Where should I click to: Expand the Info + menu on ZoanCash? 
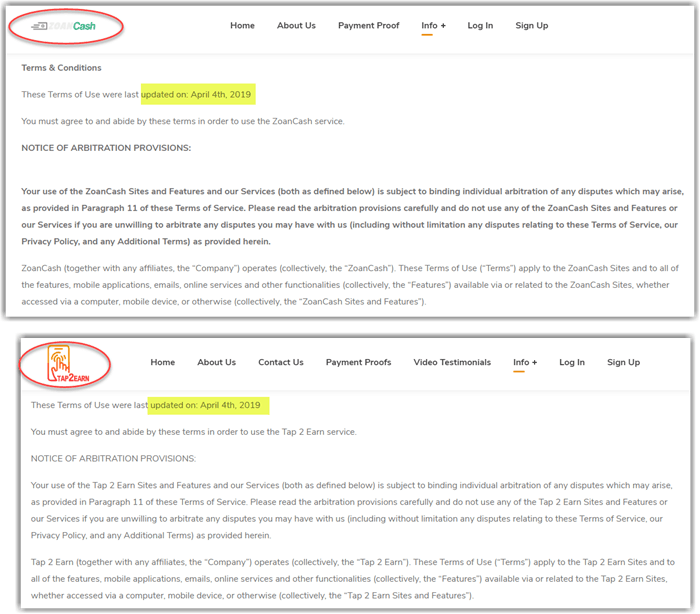[433, 25]
